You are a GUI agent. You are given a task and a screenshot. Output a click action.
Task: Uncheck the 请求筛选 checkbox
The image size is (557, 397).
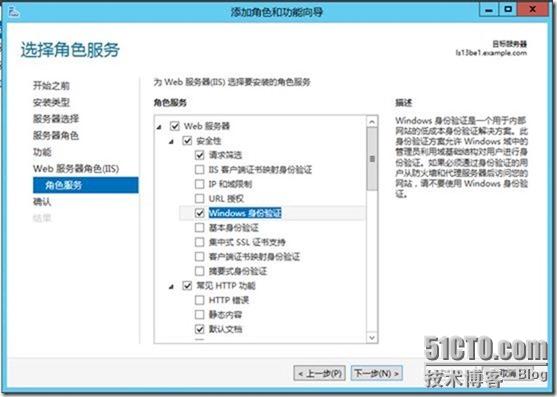click(200, 155)
